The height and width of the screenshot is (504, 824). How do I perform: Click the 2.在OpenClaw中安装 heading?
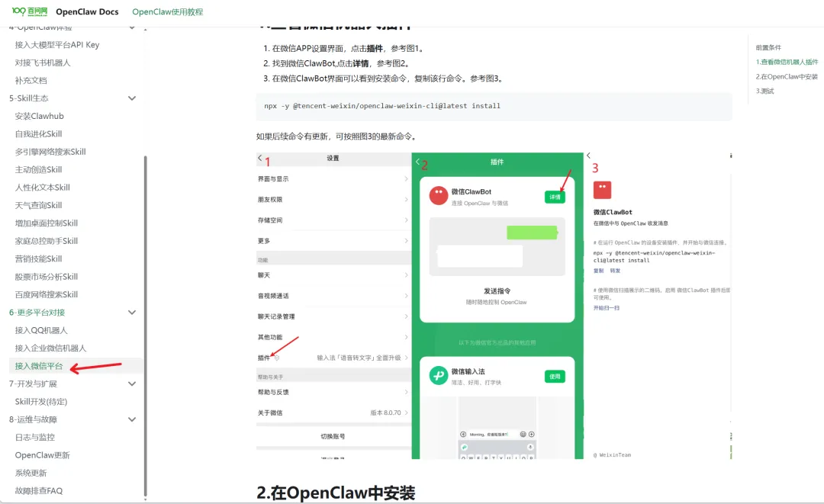point(336,493)
